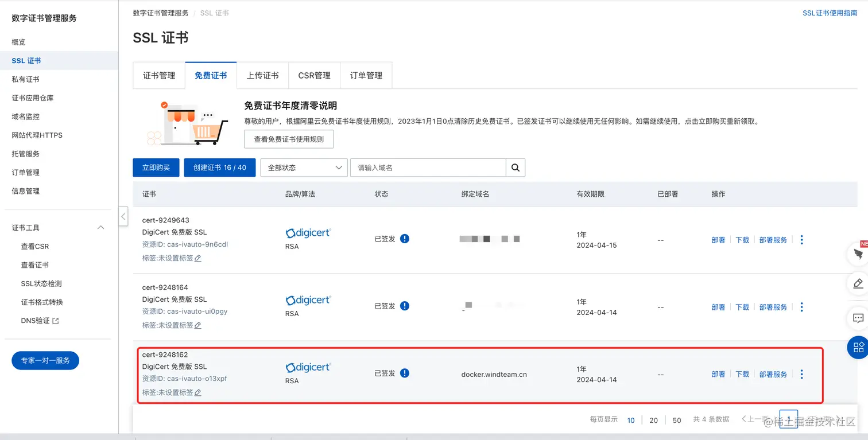
Task: Collapse the sidebar using the arrow handle
Action: pos(123,216)
